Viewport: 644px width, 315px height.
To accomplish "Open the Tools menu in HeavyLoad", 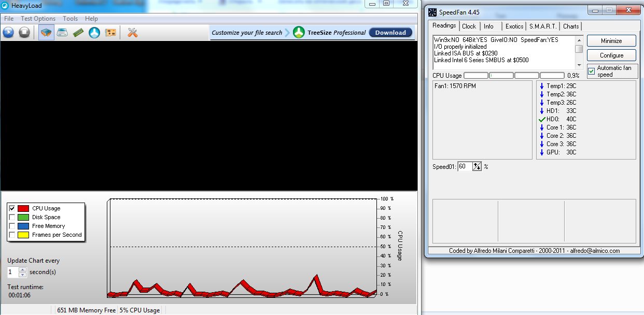I will 71,19.
